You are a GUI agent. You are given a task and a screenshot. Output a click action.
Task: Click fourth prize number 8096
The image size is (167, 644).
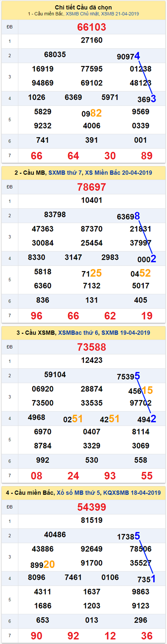[x=37, y=577]
